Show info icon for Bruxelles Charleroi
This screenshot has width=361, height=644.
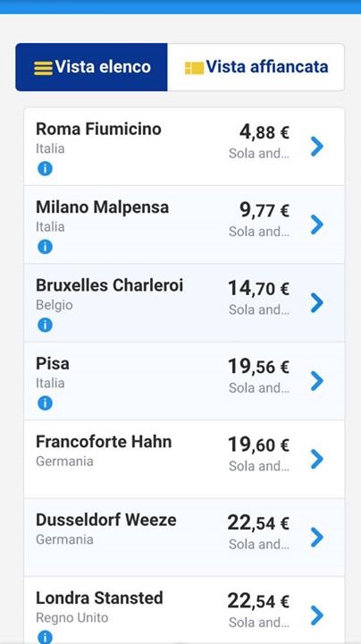coord(45,325)
